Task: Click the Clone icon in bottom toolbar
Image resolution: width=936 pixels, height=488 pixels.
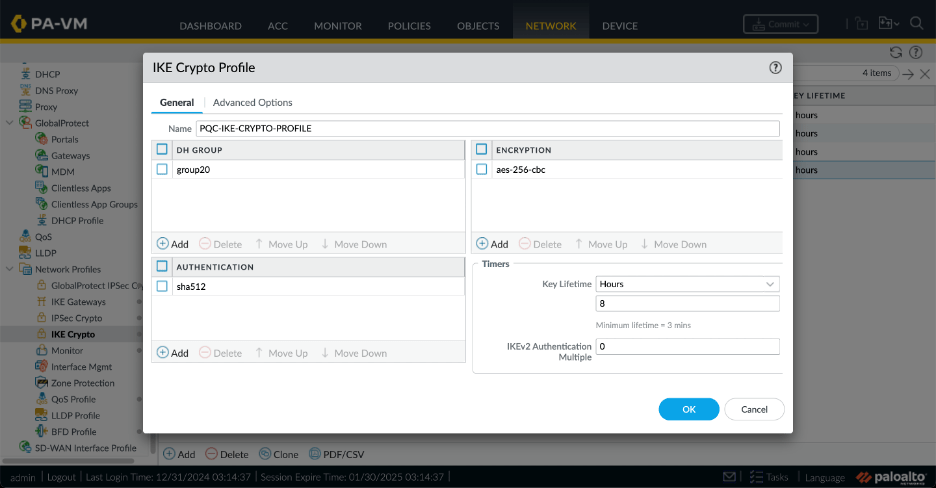Action: (265, 454)
